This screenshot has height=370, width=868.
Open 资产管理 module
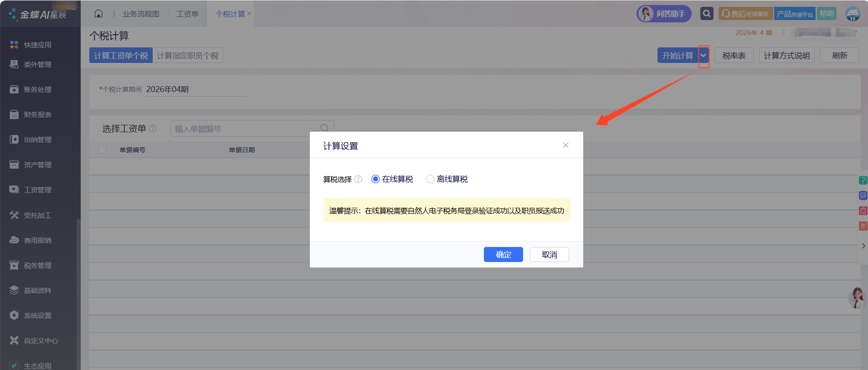[31, 164]
